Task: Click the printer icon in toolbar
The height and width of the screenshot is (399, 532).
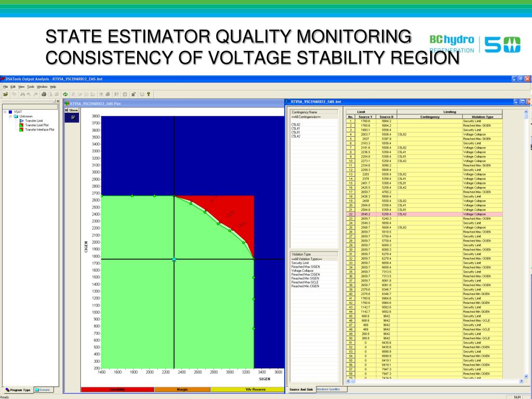Action: pos(44,95)
